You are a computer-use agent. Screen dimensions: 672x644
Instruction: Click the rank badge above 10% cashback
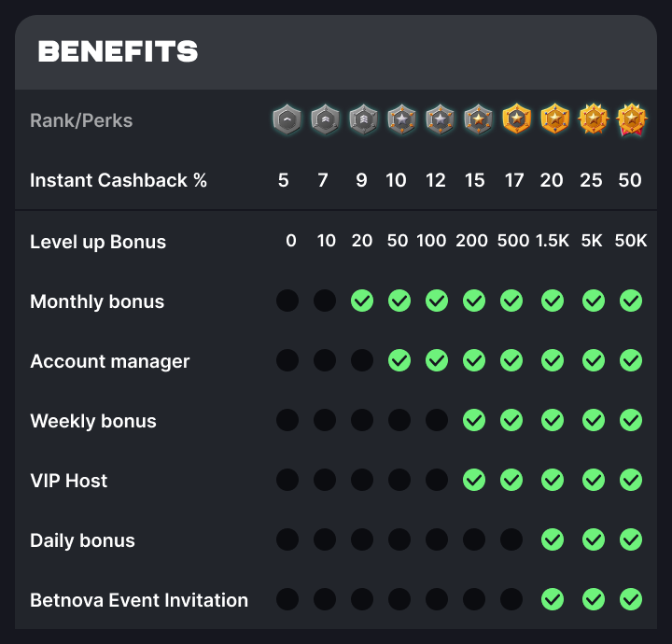tap(400, 119)
